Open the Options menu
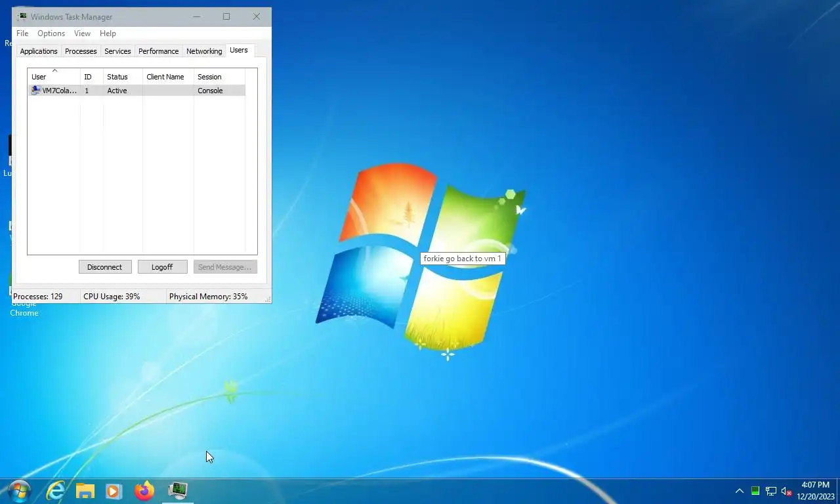 pos(51,33)
